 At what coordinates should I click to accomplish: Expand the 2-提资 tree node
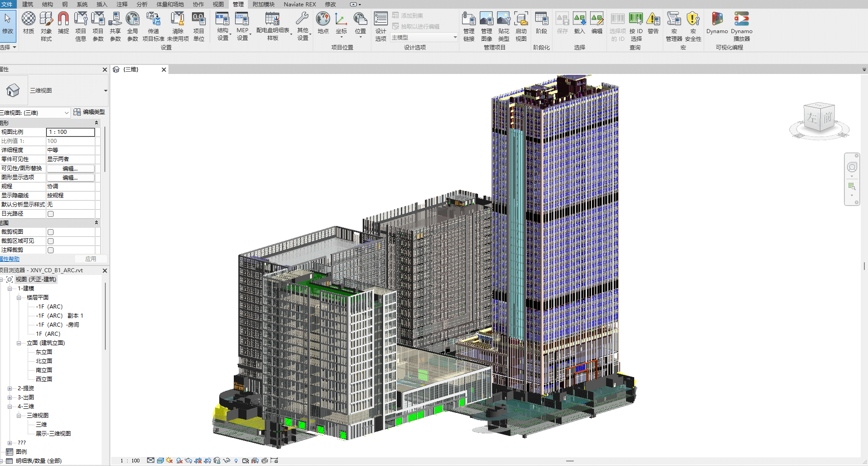(x=10, y=388)
